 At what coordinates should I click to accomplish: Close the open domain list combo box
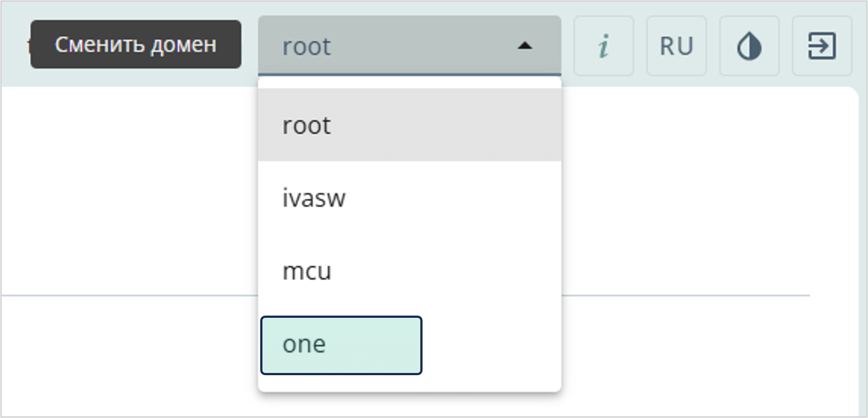coord(524,46)
